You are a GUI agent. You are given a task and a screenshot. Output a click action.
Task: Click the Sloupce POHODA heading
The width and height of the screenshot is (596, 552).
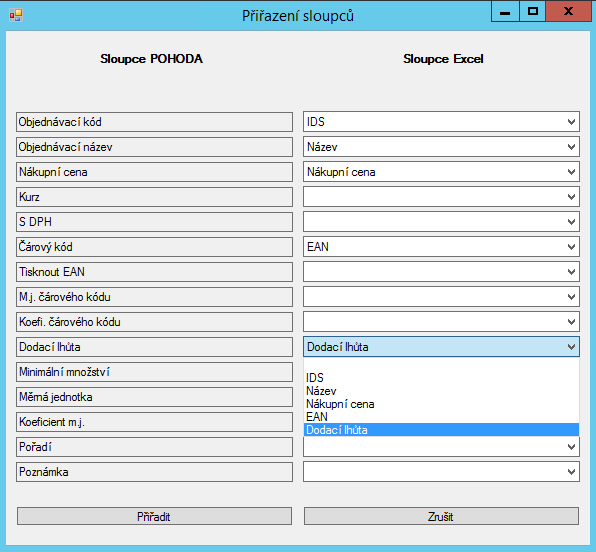point(152,59)
